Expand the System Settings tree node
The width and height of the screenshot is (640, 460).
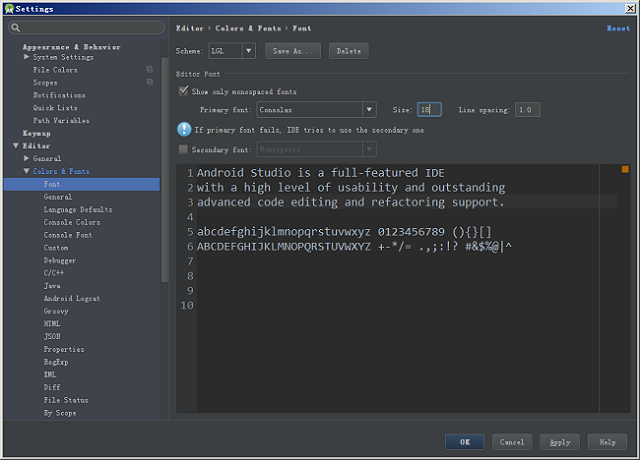click(27, 58)
